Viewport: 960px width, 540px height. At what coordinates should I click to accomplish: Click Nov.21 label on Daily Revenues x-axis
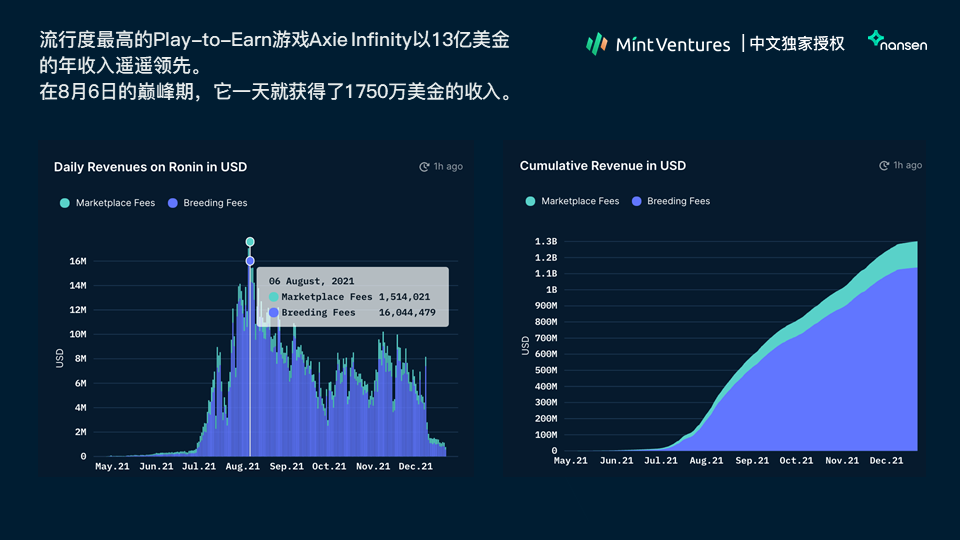pos(373,467)
